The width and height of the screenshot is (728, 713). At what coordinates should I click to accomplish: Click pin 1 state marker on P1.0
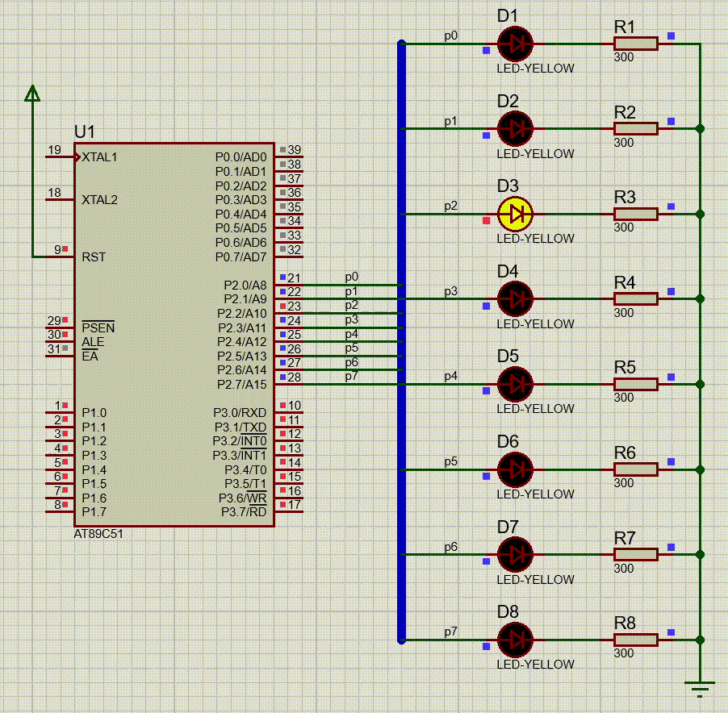[65, 405]
